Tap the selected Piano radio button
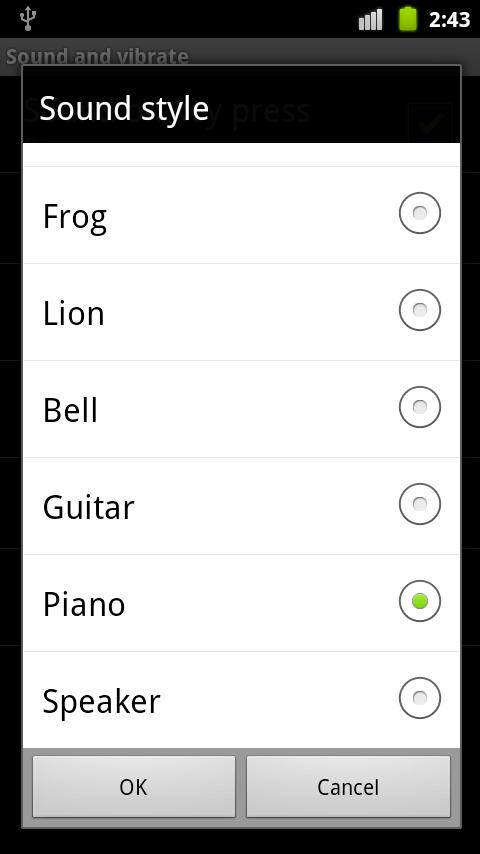This screenshot has width=480, height=854. point(420,601)
